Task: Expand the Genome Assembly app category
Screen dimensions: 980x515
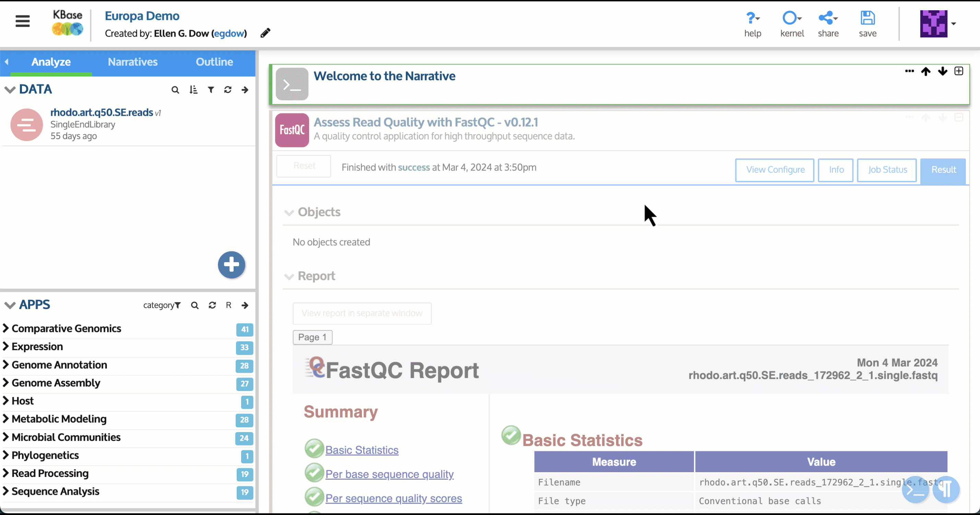Action: tap(56, 383)
